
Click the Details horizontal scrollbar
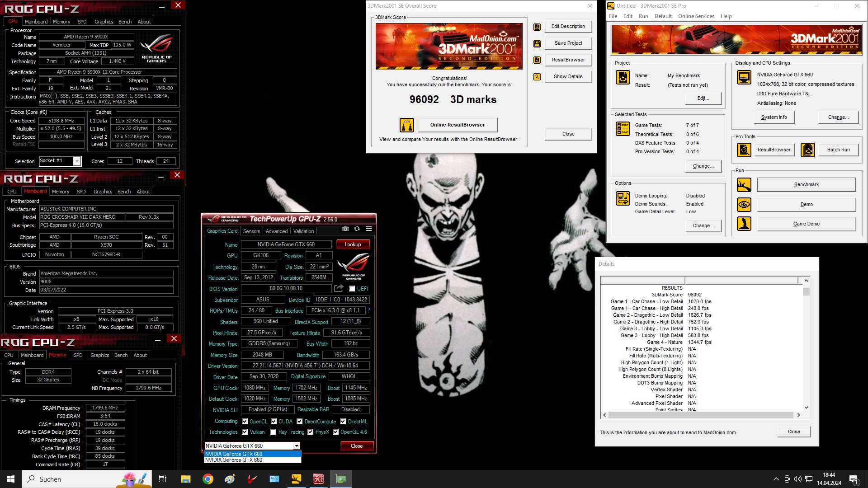tap(701, 415)
